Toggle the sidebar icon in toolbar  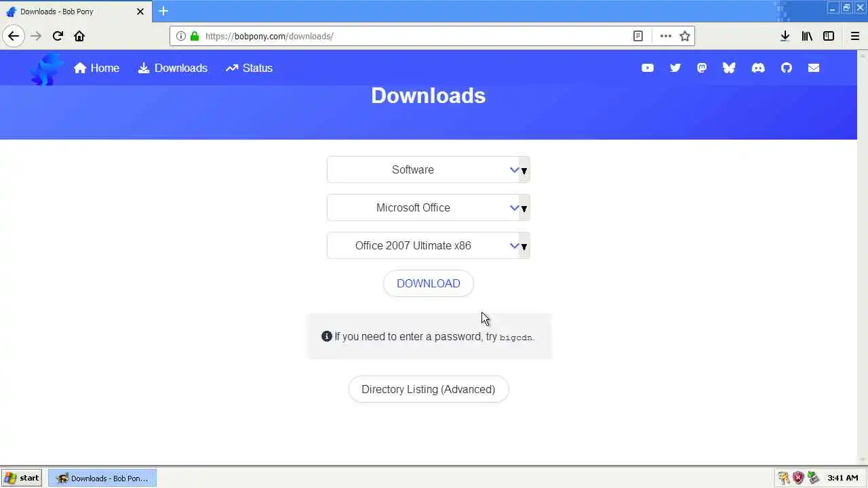point(829,36)
